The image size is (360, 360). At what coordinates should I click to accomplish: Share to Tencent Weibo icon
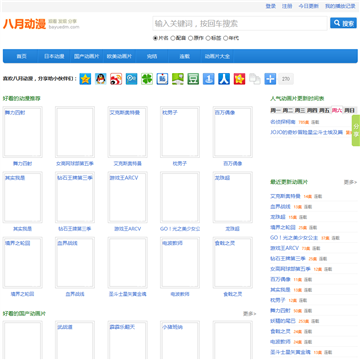pyautogui.click(x=131, y=79)
